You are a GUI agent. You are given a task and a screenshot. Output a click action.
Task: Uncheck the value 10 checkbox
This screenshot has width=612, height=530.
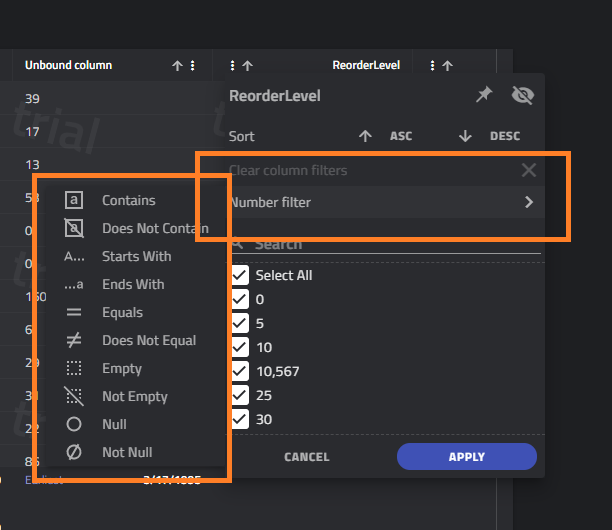[x=239, y=347]
